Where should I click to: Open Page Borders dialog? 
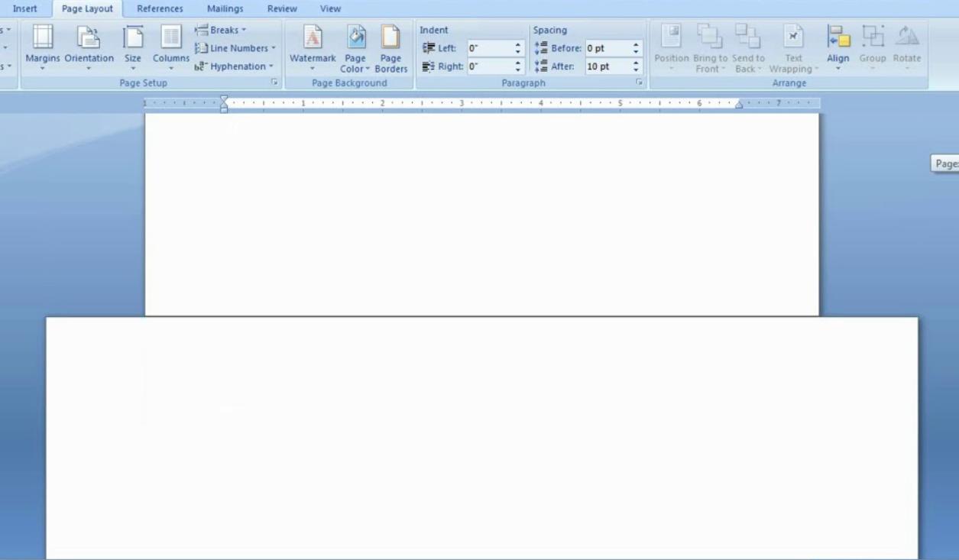pyautogui.click(x=390, y=47)
